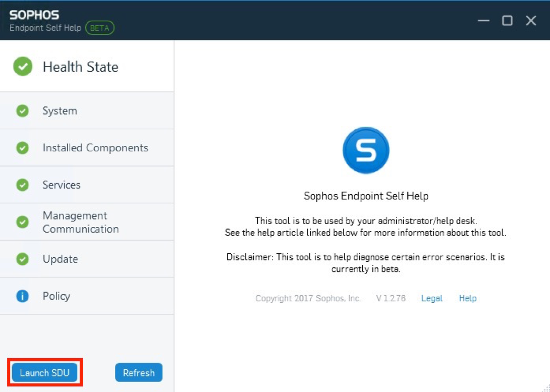
Task: Click the Refresh button
Action: click(139, 372)
